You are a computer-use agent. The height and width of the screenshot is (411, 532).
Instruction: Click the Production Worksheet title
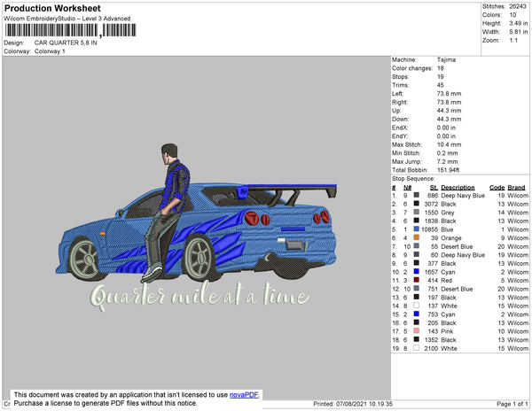46,8
